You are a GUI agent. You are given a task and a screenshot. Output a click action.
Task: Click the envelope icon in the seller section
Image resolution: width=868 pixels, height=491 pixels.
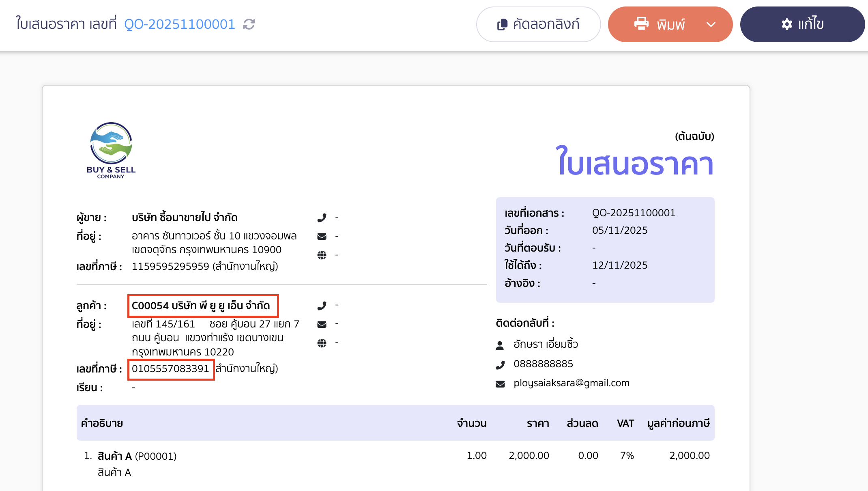point(322,236)
